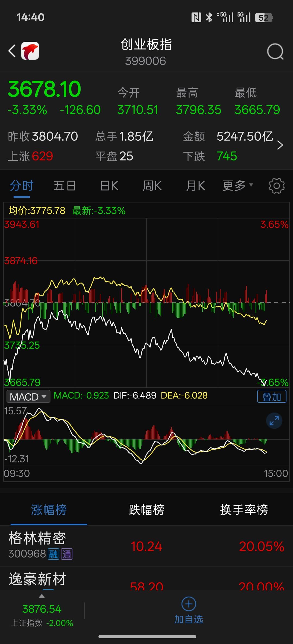
Task: Open chart settings gear icon
Action: (x=276, y=186)
